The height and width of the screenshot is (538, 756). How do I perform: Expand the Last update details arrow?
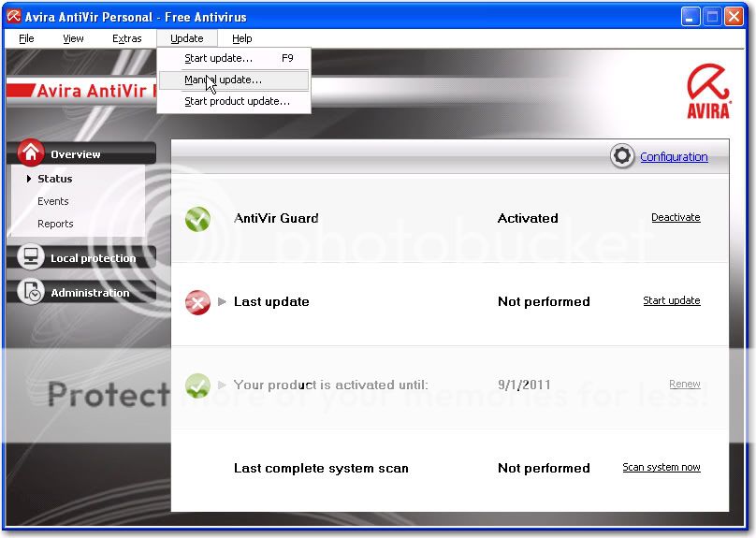tap(223, 302)
